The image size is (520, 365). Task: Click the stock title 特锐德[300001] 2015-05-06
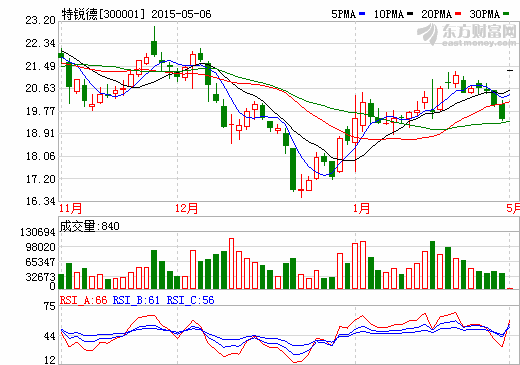136,14
